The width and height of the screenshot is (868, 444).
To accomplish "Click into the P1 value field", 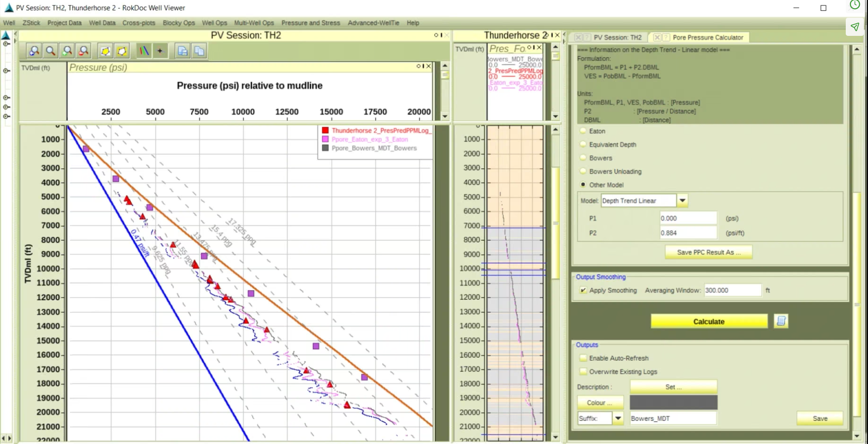I will [x=688, y=218].
